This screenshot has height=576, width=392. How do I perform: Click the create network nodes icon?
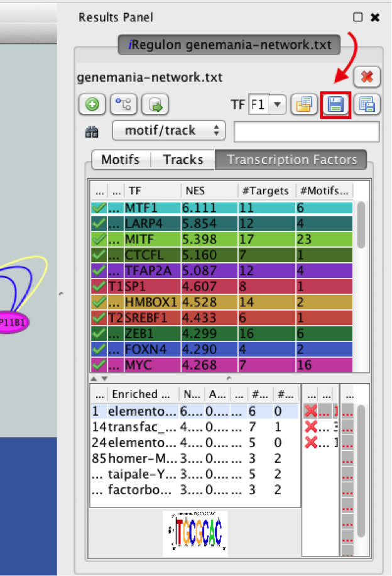(x=123, y=105)
